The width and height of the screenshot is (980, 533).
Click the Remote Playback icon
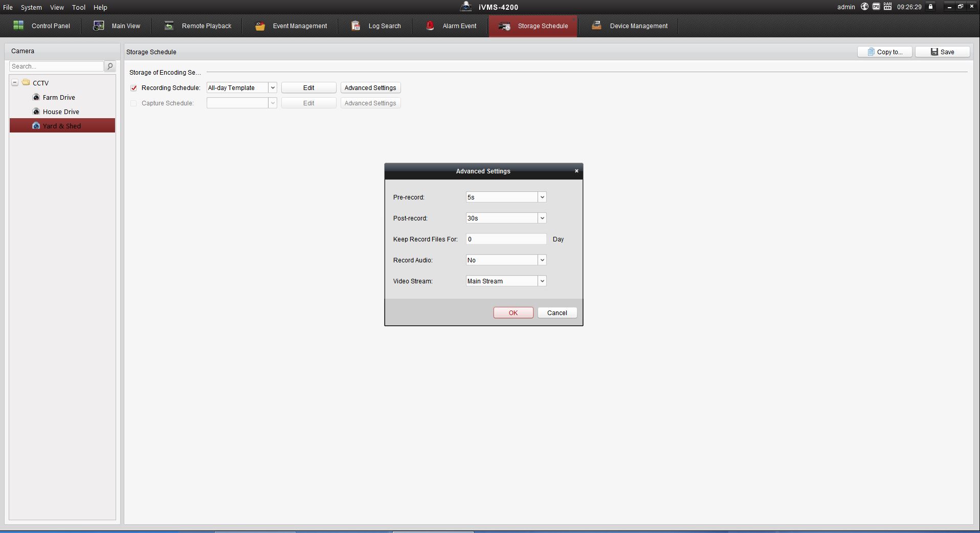click(169, 26)
